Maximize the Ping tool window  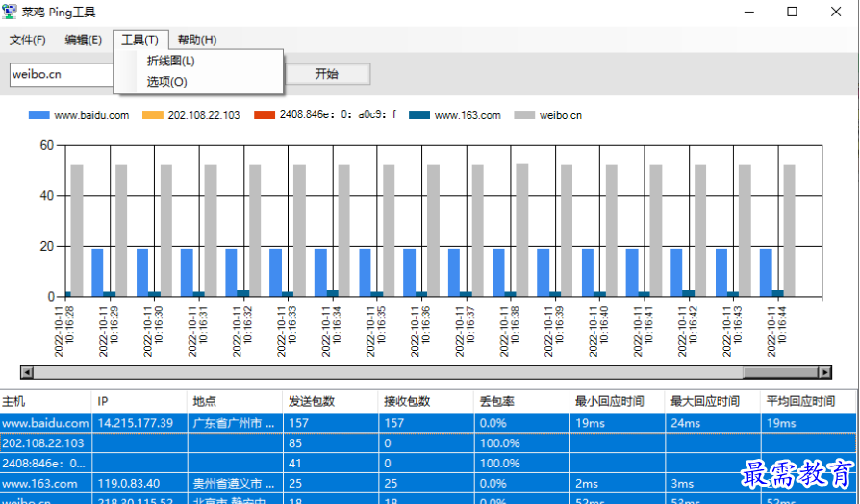[792, 12]
